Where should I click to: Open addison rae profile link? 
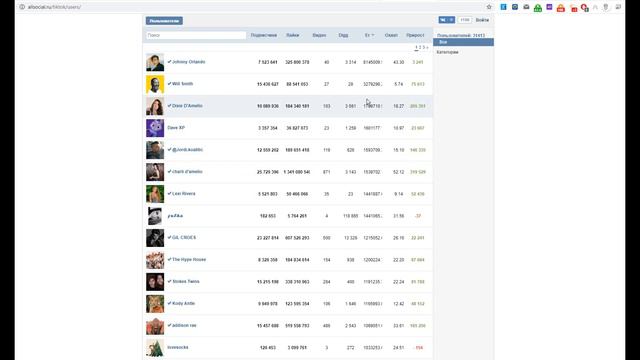coord(184,326)
